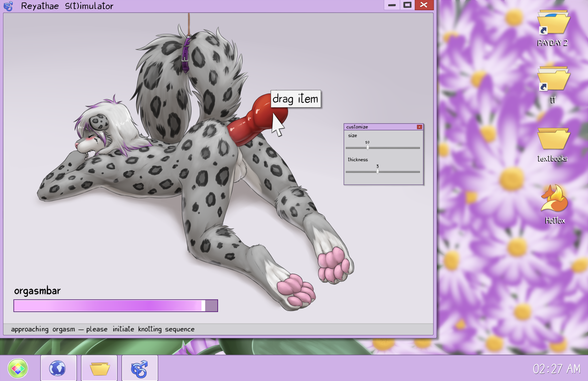Select the gender-symbols app icon in taskbar
This screenshot has width=588, height=381.
point(140,368)
